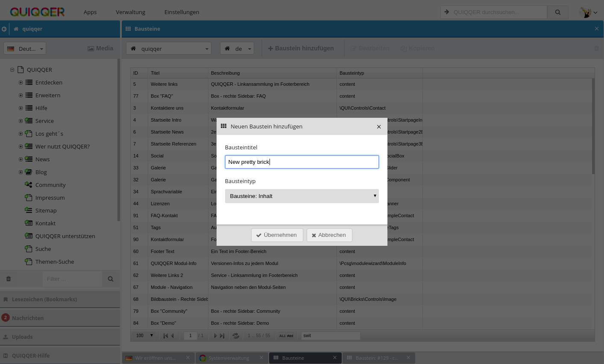Deselect all rows with crossed ALL button
Viewport: 604px width, 364px height.
pyautogui.click(x=290, y=336)
